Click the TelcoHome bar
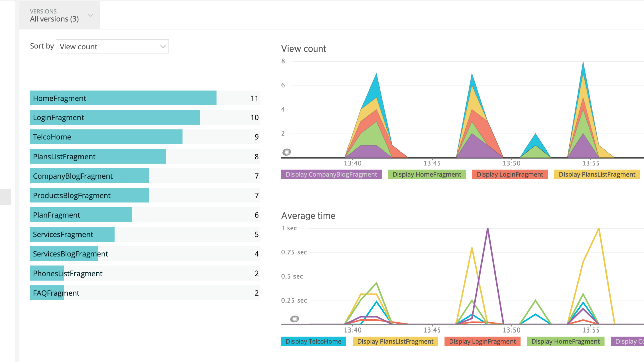This screenshot has width=644, height=362. pyautogui.click(x=106, y=137)
